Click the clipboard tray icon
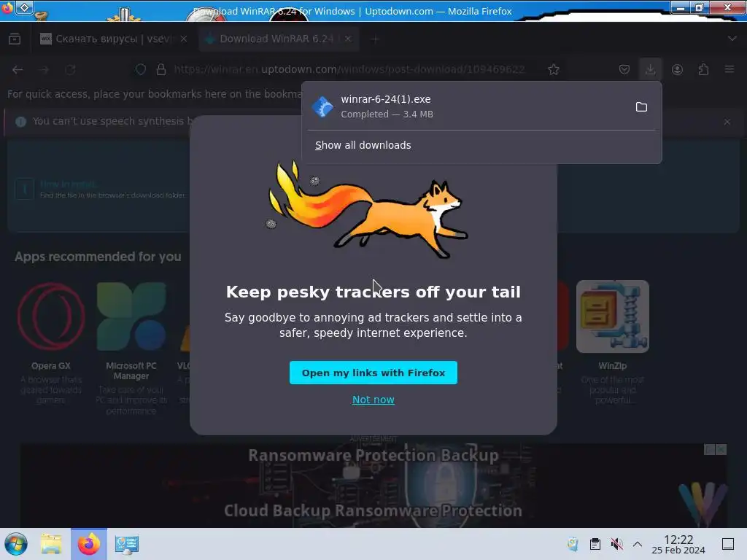The height and width of the screenshot is (560, 747). [595, 544]
